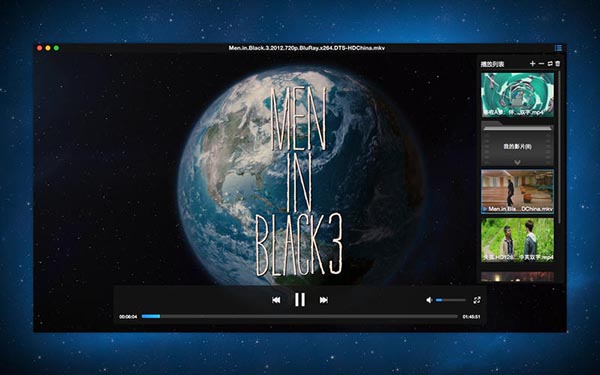Play the video with two men outdoors

[517, 240]
